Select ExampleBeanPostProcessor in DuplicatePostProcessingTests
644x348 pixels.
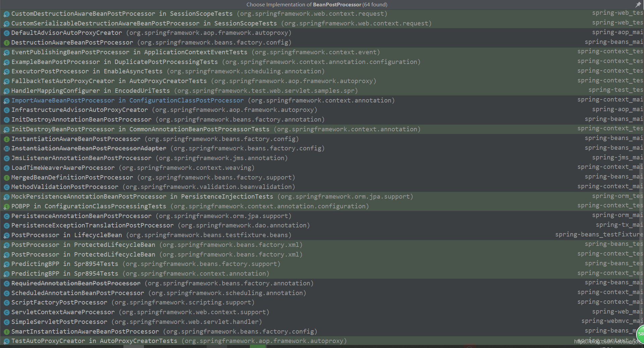click(322, 62)
